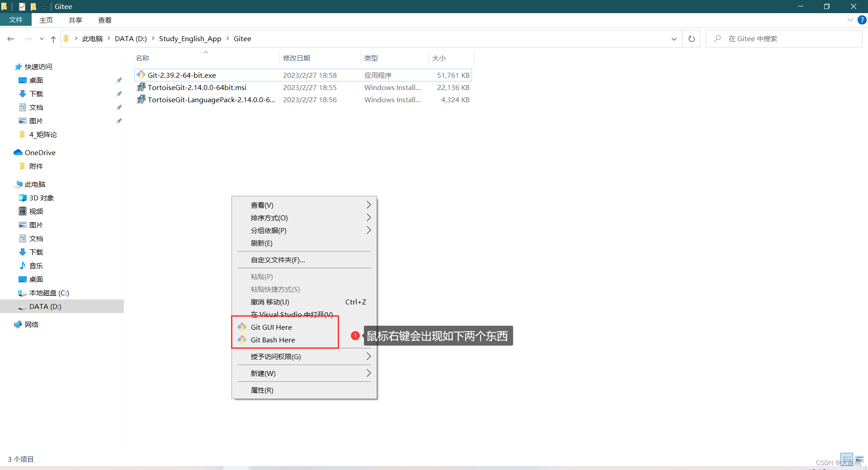
Task: Switch to the 查看 ribbon tab
Action: (x=105, y=20)
